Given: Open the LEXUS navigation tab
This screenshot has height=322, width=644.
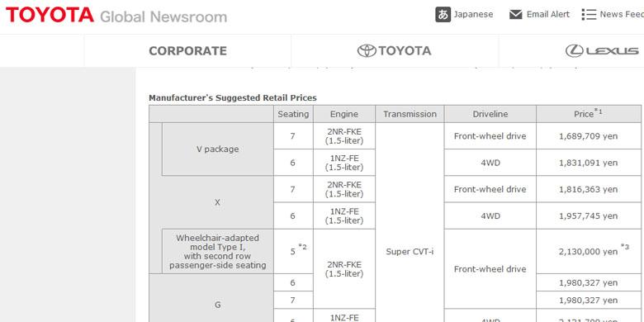Looking at the screenshot, I should coord(571,51).
